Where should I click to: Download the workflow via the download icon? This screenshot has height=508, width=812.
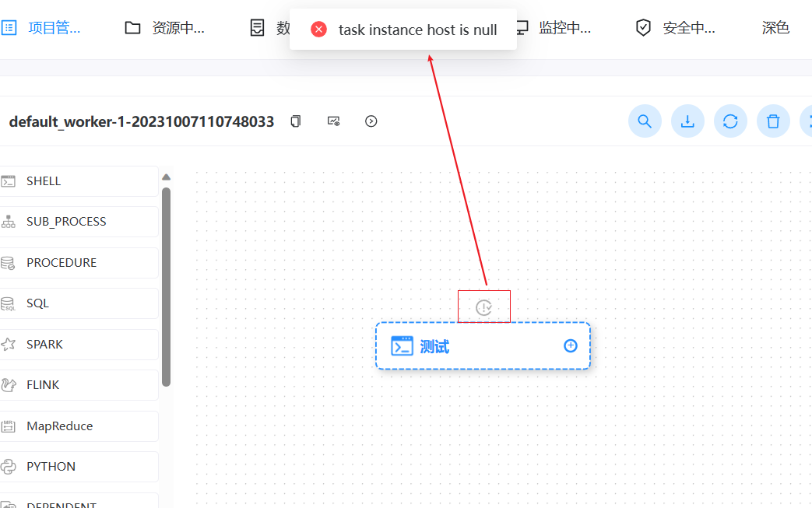click(x=687, y=121)
